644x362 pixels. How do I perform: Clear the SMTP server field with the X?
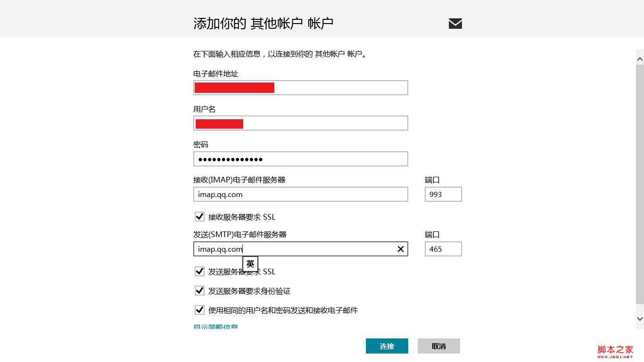coord(400,249)
